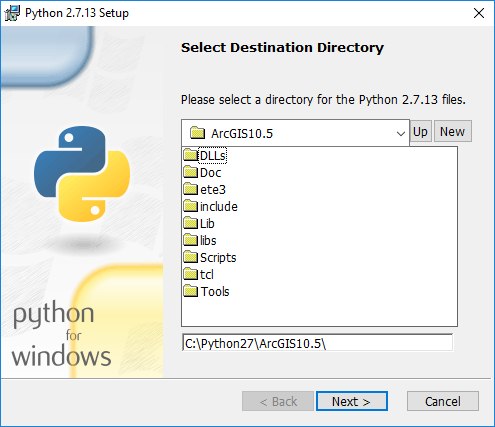
Task: Close the Python 2.7.13 Setup window
Action: (479, 13)
